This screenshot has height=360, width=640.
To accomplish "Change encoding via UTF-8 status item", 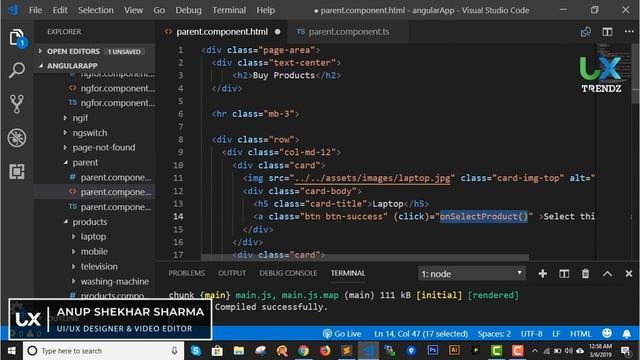I will click(x=531, y=334).
